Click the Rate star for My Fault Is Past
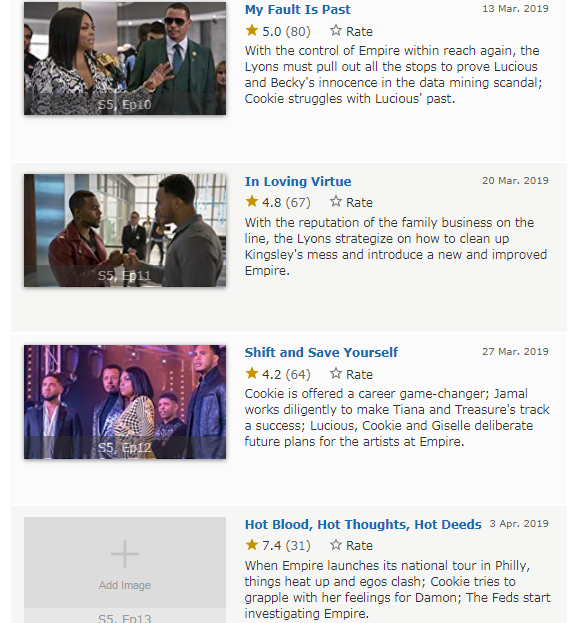The width and height of the screenshot is (576, 623). pos(336,30)
